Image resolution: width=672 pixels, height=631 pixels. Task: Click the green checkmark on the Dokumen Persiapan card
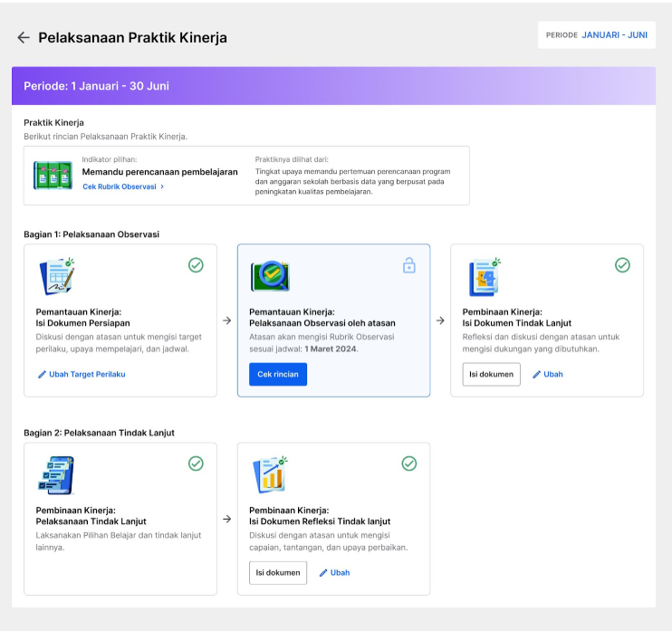tap(196, 265)
